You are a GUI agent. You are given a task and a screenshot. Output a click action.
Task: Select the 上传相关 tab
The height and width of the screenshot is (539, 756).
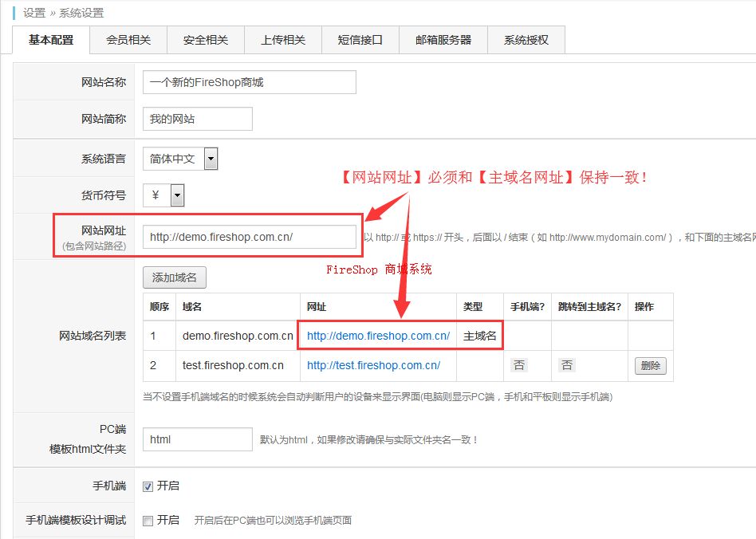click(x=283, y=40)
